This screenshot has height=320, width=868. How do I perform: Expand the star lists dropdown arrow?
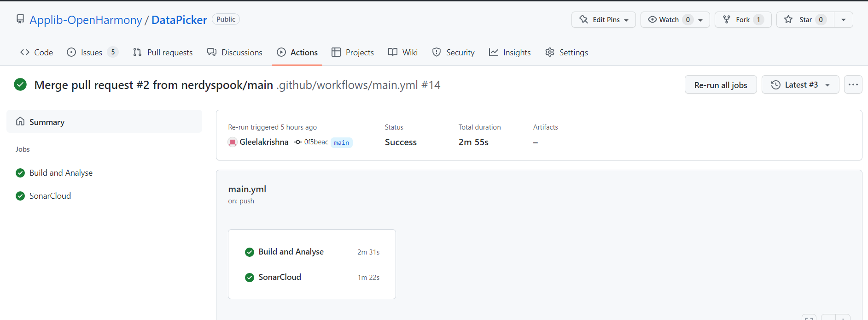click(844, 19)
